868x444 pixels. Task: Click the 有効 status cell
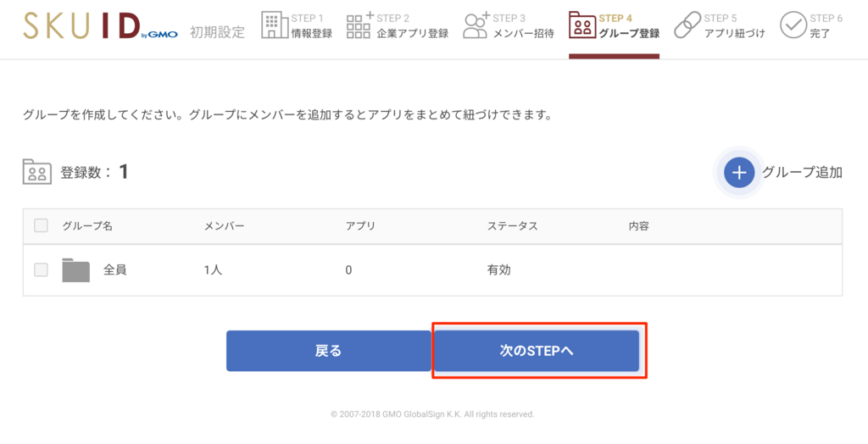click(x=498, y=270)
